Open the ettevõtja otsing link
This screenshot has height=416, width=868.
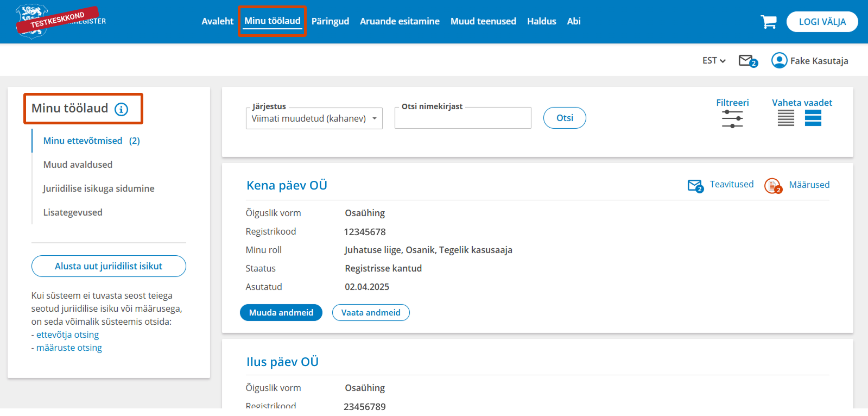tap(67, 335)
